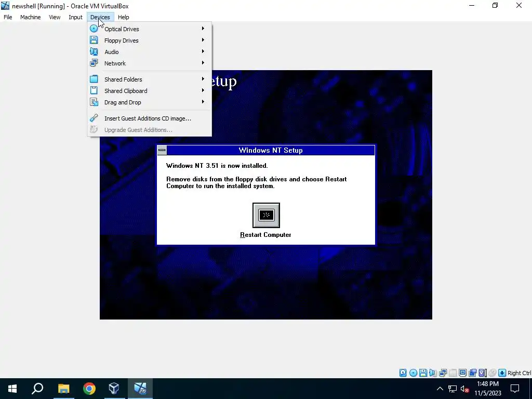
Task: Expand the Shared Clipboard submenu arrow
Action: coord(203,90)
